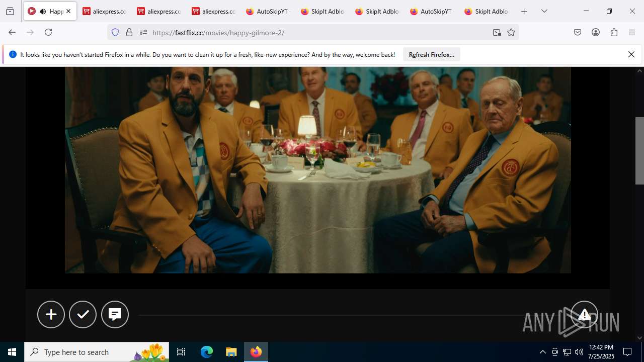Open tracking protection shield icon
This screenshot has width=644, height=362.
(115, 32)
